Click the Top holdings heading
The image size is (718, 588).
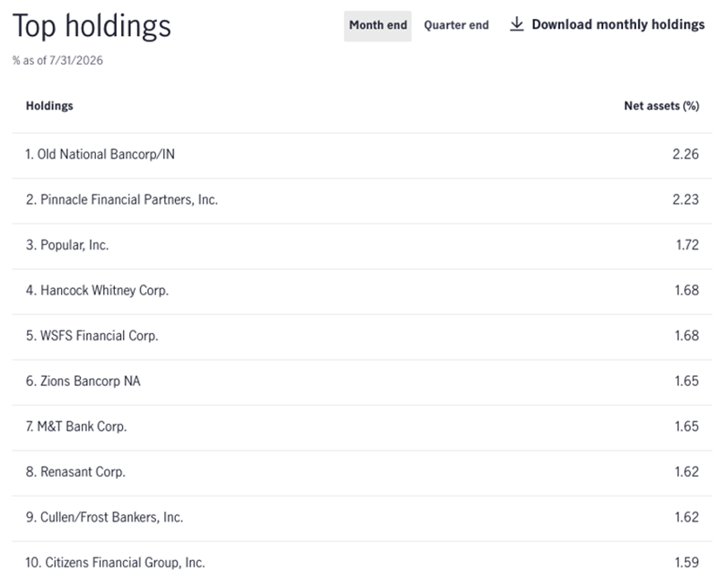coord(92,26)
